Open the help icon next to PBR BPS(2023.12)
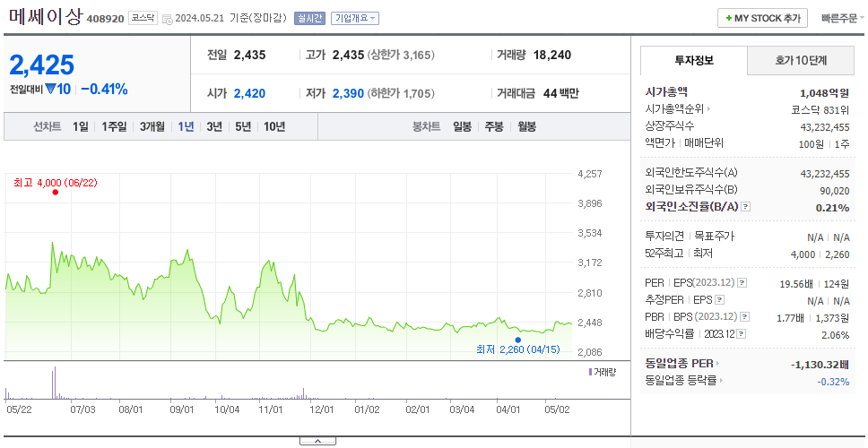 pos(746,317)
